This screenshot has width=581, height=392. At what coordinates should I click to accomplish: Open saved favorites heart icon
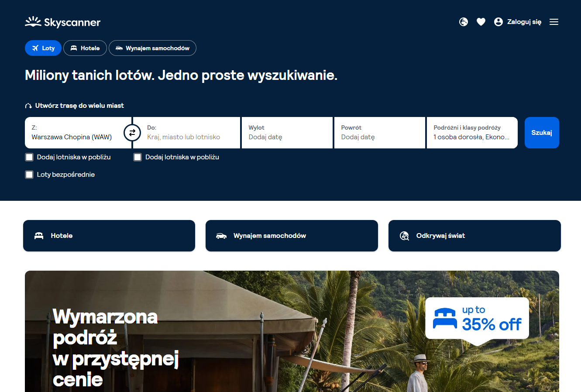click(x=481, y=22)
